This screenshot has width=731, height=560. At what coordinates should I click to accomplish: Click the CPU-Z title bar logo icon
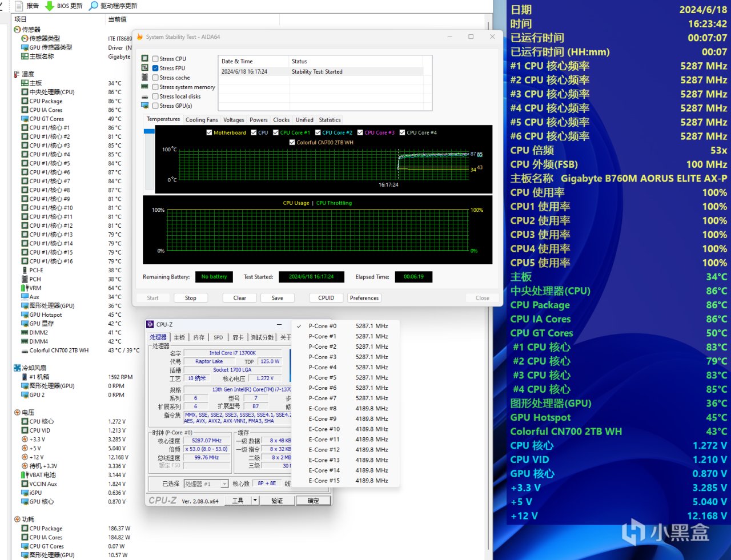150,324
